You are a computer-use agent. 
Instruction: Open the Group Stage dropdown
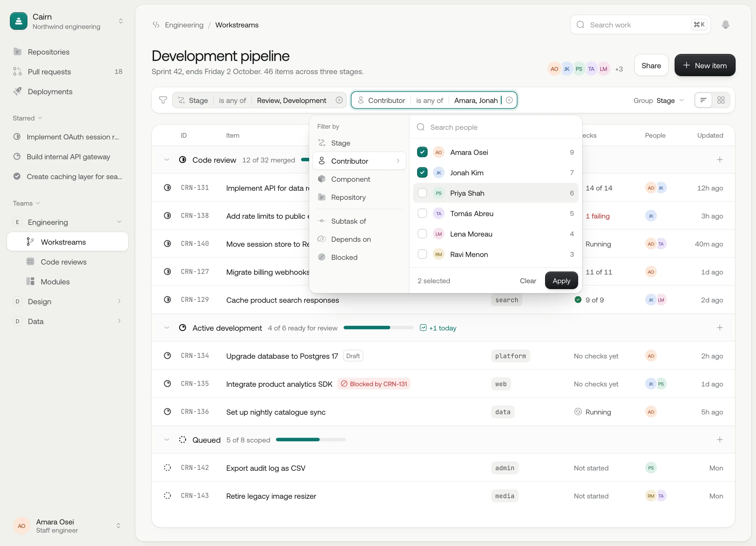tap(658, 100)
